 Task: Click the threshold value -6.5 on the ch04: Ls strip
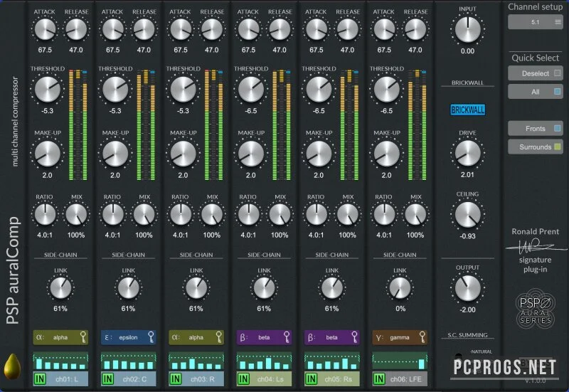251,111
